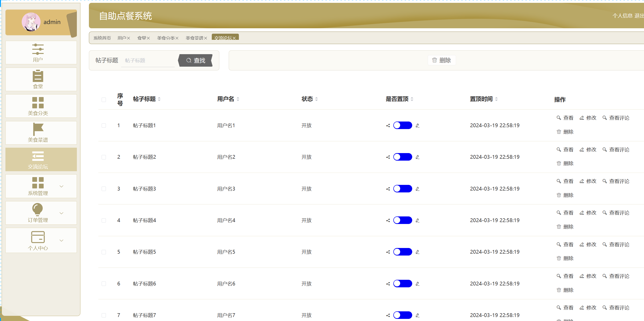Click the 帖子标题 search input field
Image resolution: width=644 pixels, height=321 pixels.
[x=148, y=60]
